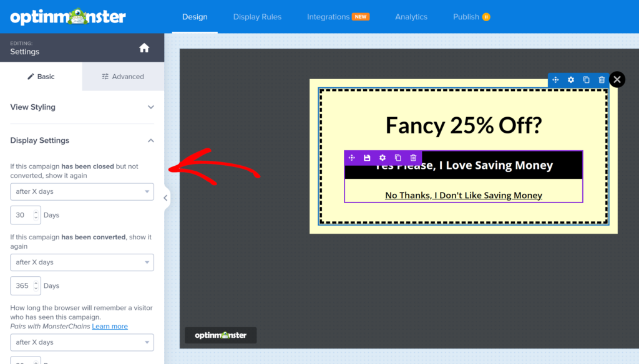This screenshot has width=639, height=364.
Task: Duplicate using blue toolbar copy icon
Action: (586, 80)
